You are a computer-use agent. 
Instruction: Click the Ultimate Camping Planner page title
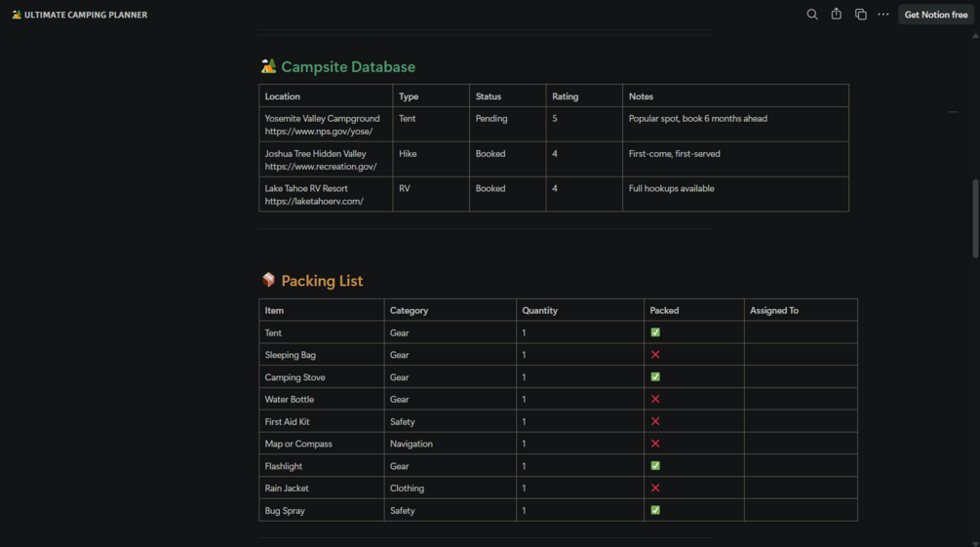[86, 15]
